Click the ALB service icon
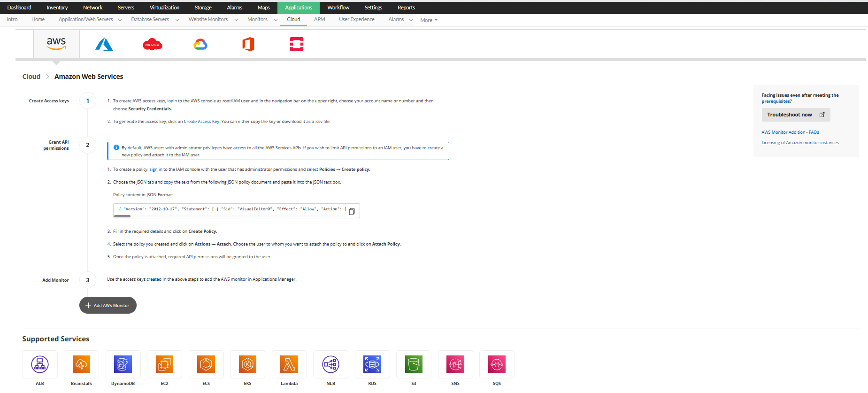Screen dimensions: 868x393 coord(40,364)
